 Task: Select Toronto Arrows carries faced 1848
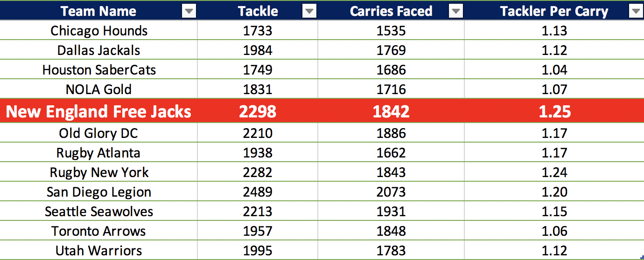click(x=391, y=232)
